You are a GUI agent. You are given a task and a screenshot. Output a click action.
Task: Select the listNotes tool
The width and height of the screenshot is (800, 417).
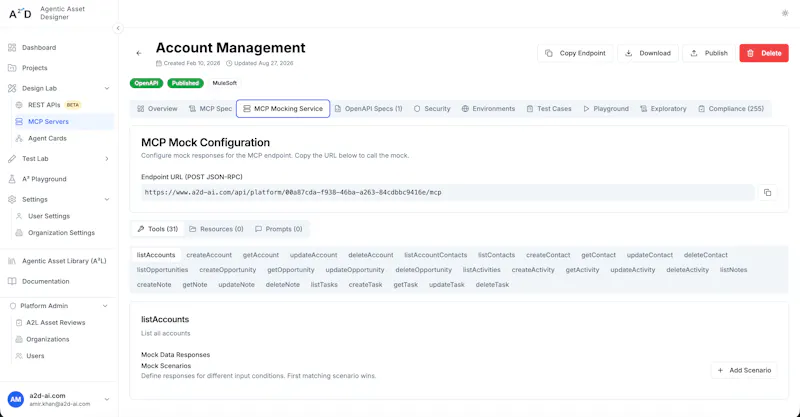click(733, 270)
